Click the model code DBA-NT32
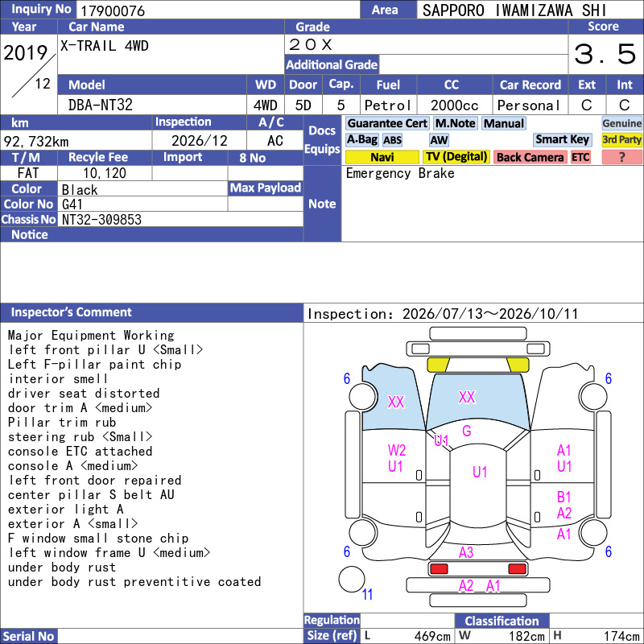 [100, 105]
